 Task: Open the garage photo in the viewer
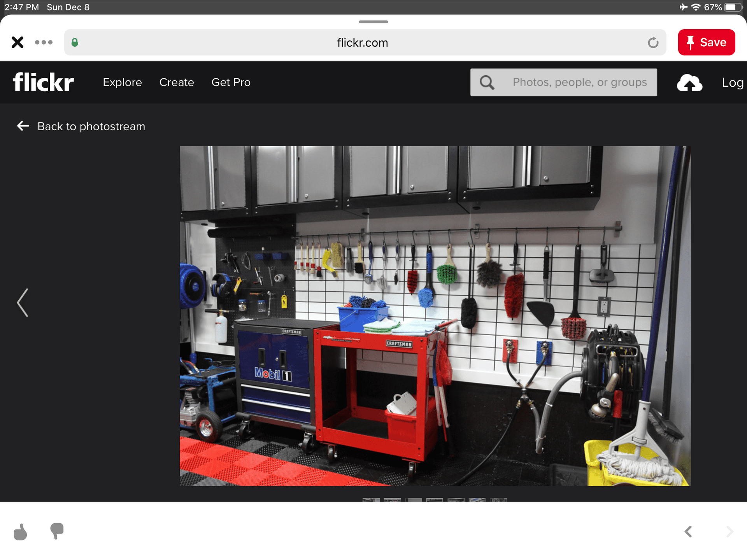coord(435,316)
